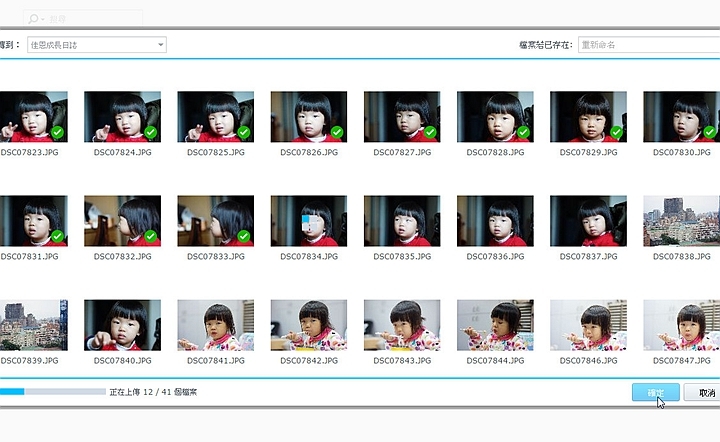Select thumbnail DSC07835.JPG
This screenshot has width=720, height=442.
402,221
